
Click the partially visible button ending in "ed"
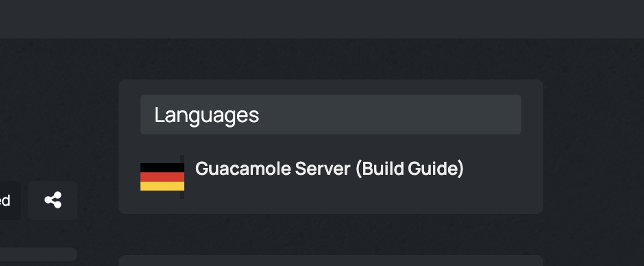point(10,200)
